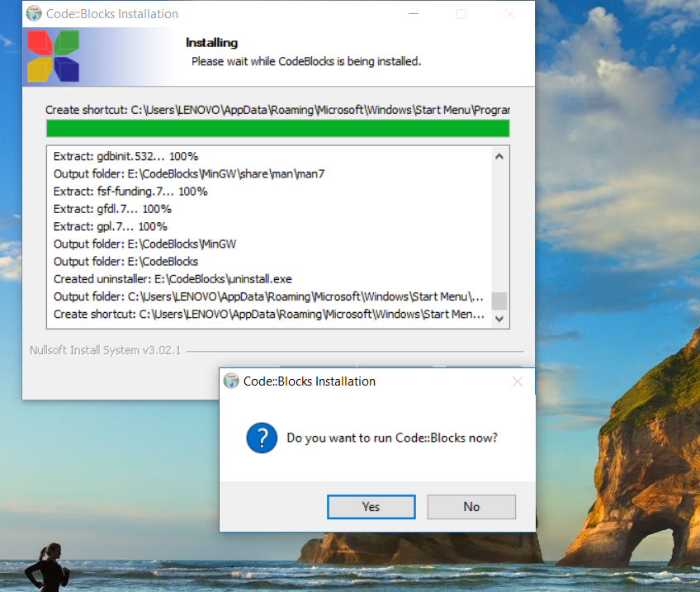Select log line 'Created uninstaller: E:\CodeBlocks\uninstall.exe'
Viewport: 700px width, 592px height.
click(x=173, y=279)
